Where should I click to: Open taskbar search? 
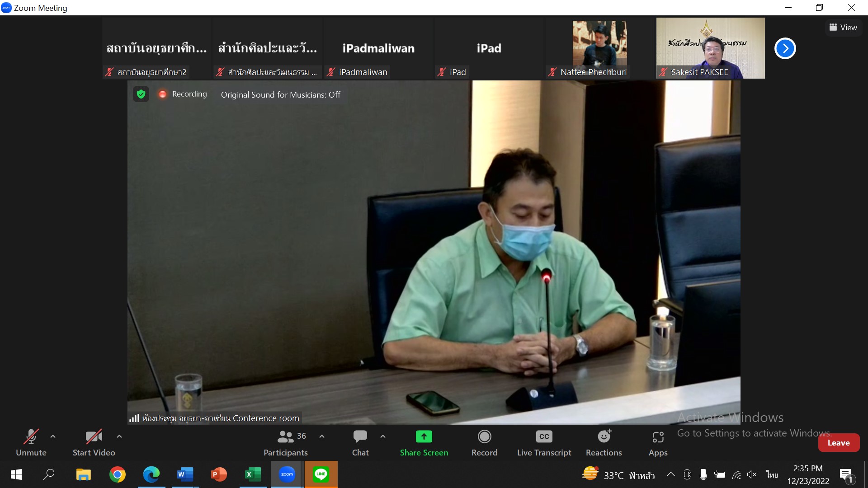49,474
